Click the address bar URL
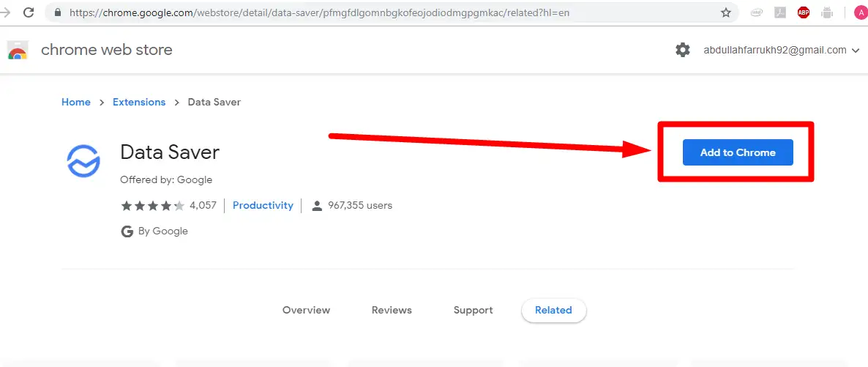The image size is (868, 367). (x=319, y=12)
